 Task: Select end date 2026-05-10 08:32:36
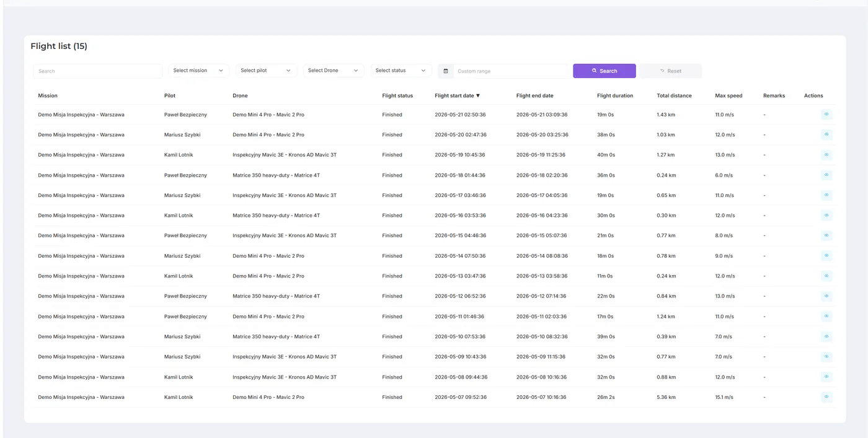tap(542, 336)
